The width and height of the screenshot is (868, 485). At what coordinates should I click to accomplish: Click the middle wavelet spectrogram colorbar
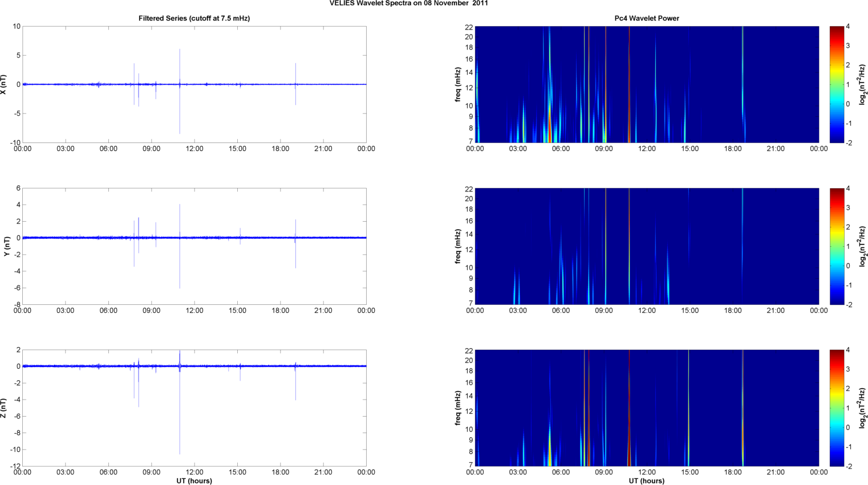pos(836,246)
